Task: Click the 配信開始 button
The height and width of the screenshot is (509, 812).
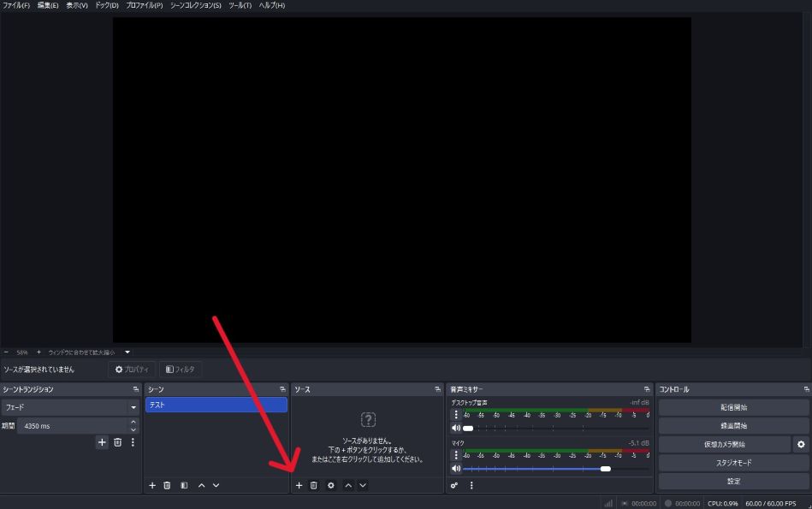Action: pyautogui.click(x=733, y=407)
